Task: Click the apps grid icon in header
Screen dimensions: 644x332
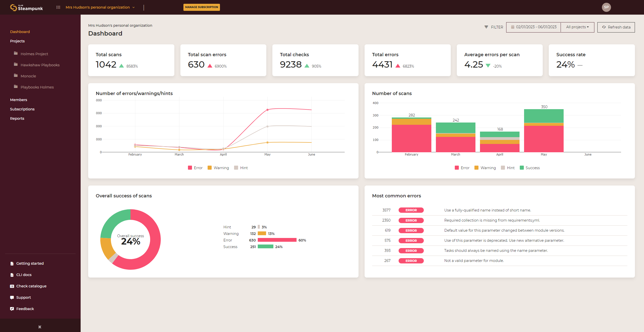Action: [58, 7]
